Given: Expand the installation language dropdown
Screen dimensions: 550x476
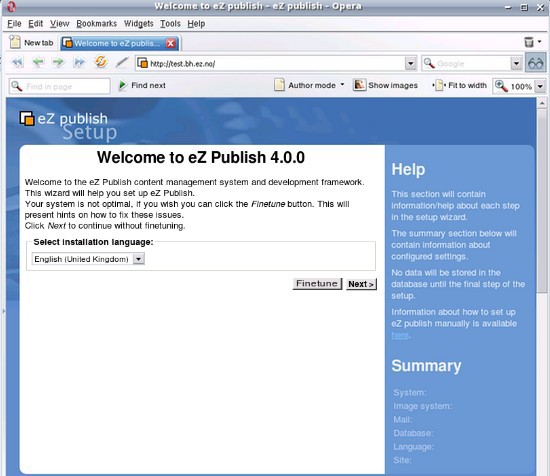Looking at the screenshot, I should click(139, 259).
